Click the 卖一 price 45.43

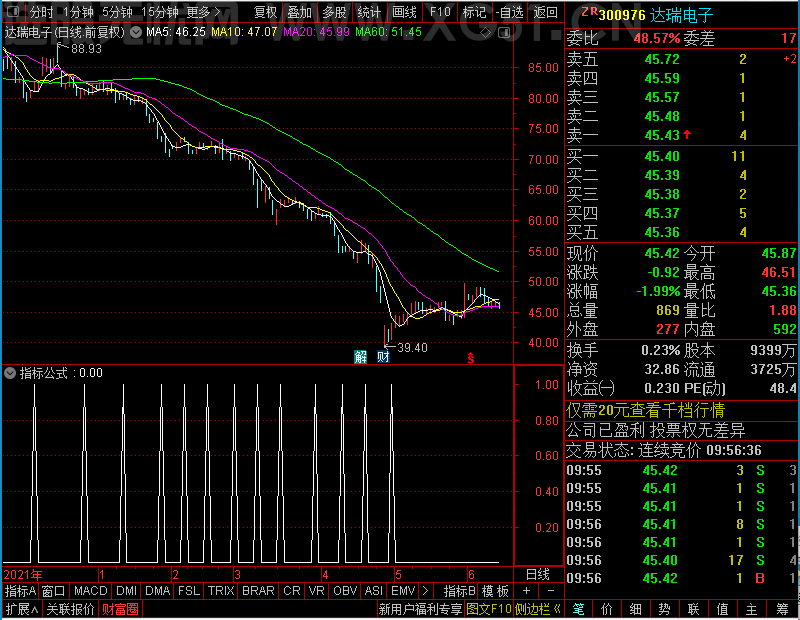click(662, 135)
